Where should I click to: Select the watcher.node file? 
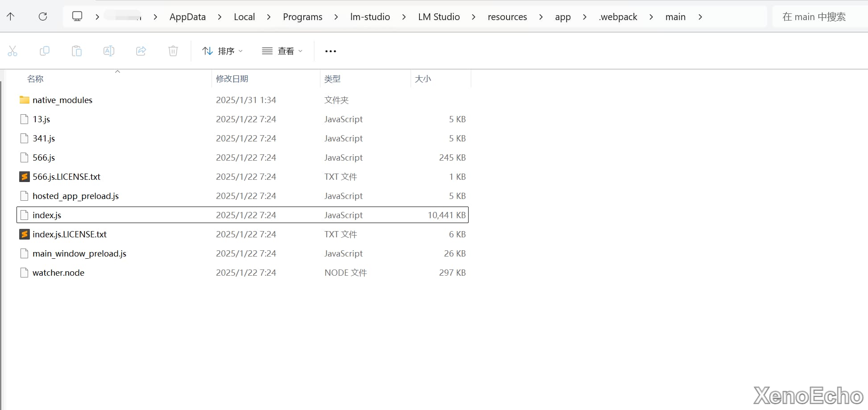pos(58,273)
